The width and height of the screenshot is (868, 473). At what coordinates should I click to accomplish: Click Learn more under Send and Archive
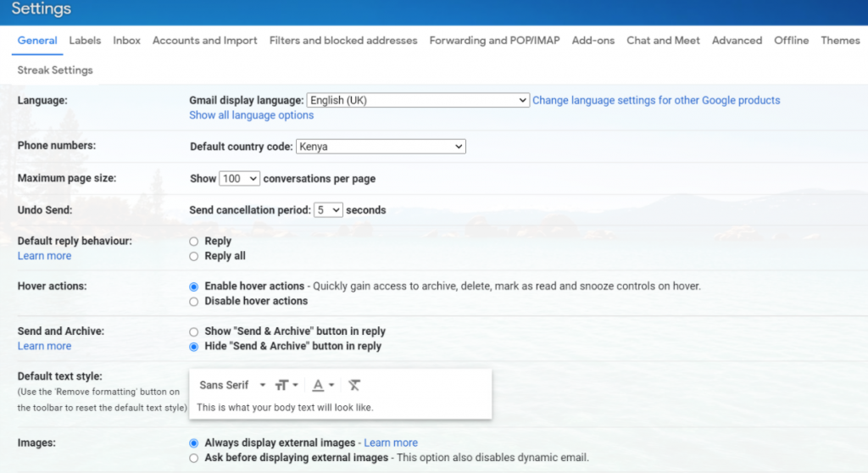click(44, 346)
